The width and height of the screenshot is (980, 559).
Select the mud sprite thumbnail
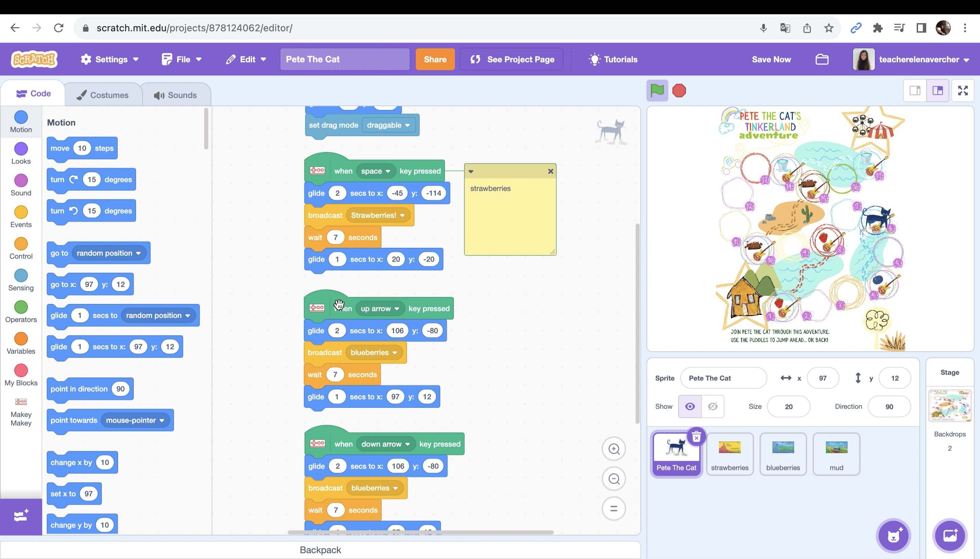(x=836, y=454)
